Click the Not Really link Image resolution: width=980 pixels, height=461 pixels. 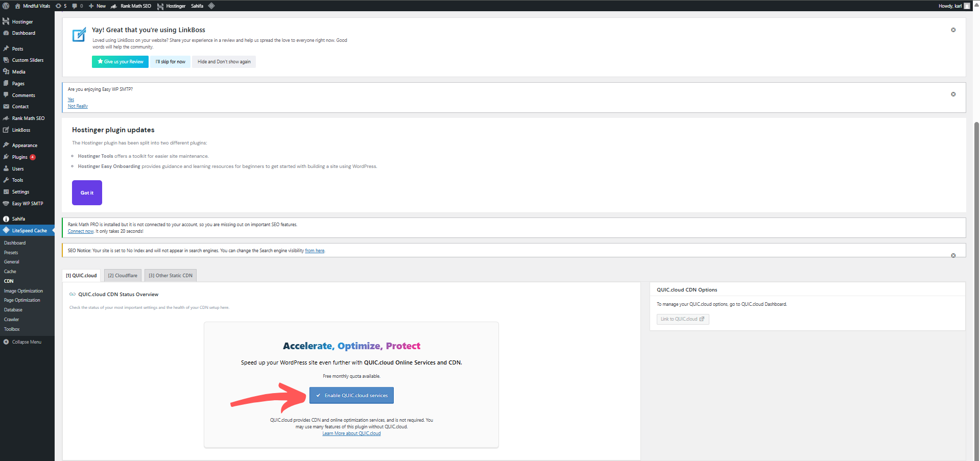pos(78,106)
